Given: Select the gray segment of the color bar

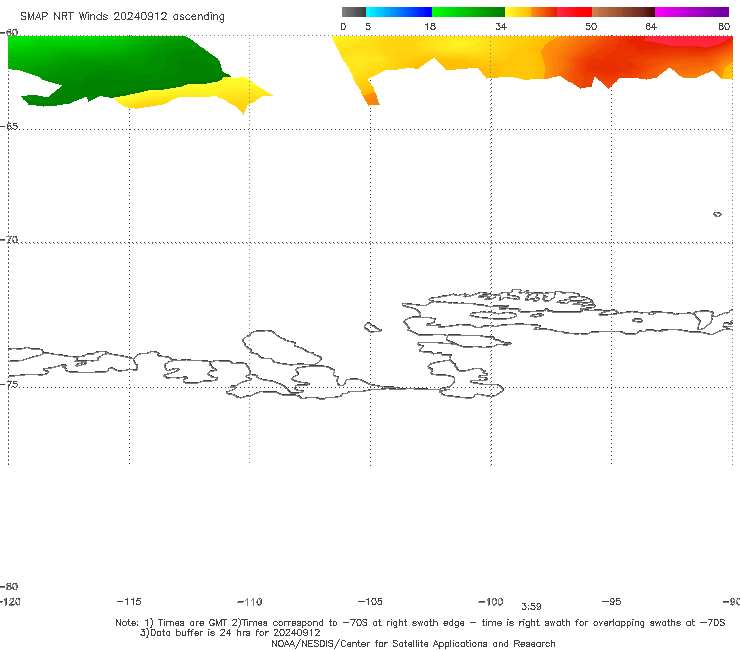Looking at the screenshot, I should tap(354, 12).
